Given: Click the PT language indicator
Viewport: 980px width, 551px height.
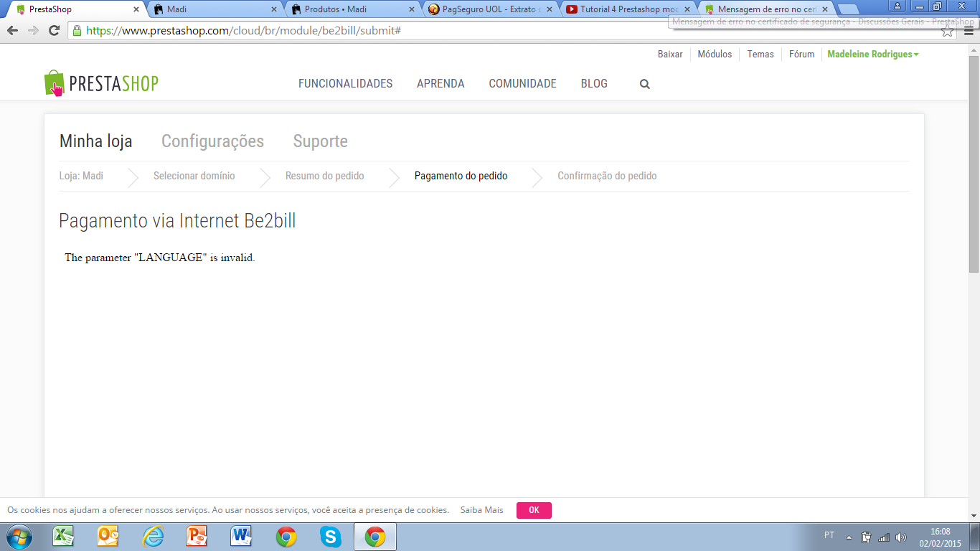Looking at the screenshot, I should 829,536.
